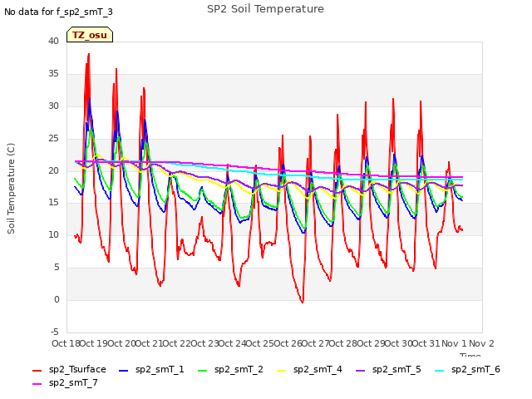Click the red sp2_Tsurface legend swatch
The width and height of the screenshot is (532, 399).
tap(37, 371)
